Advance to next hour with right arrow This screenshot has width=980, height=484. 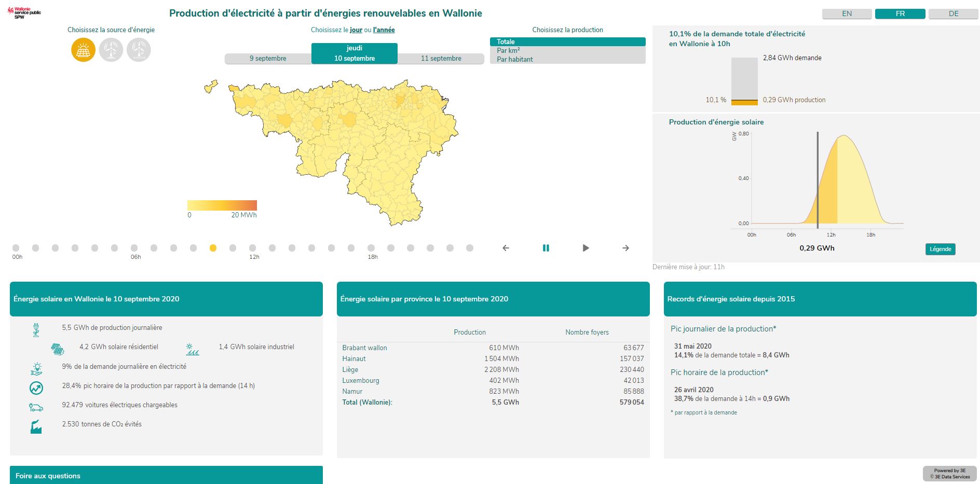pos(625,248)
